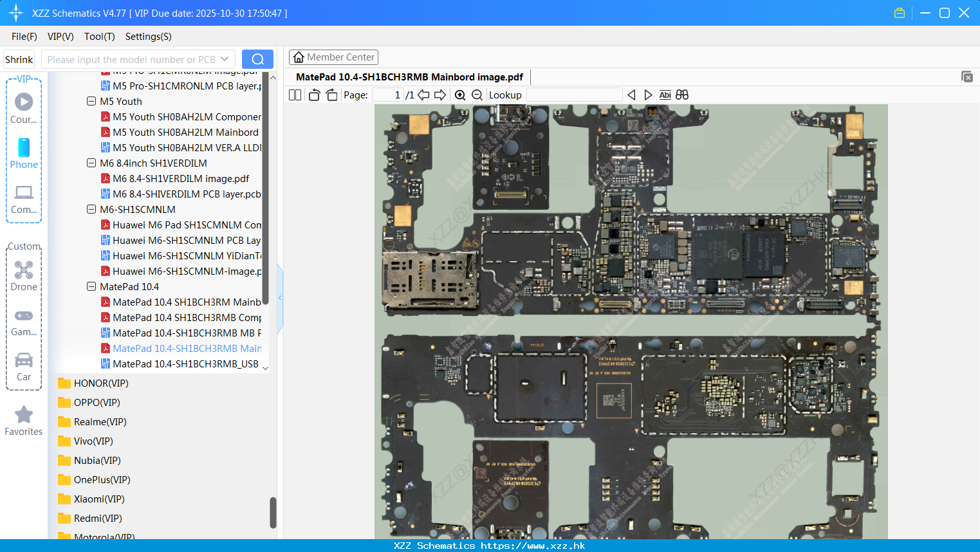Click the Page number field
980x552 pixels.
[388, 95]
